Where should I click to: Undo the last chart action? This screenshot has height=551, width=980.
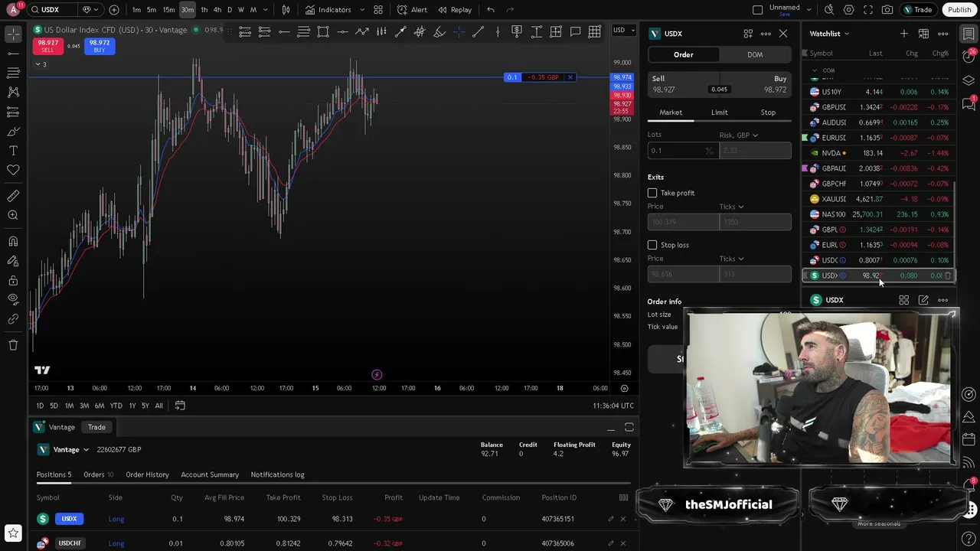point(491,10)
